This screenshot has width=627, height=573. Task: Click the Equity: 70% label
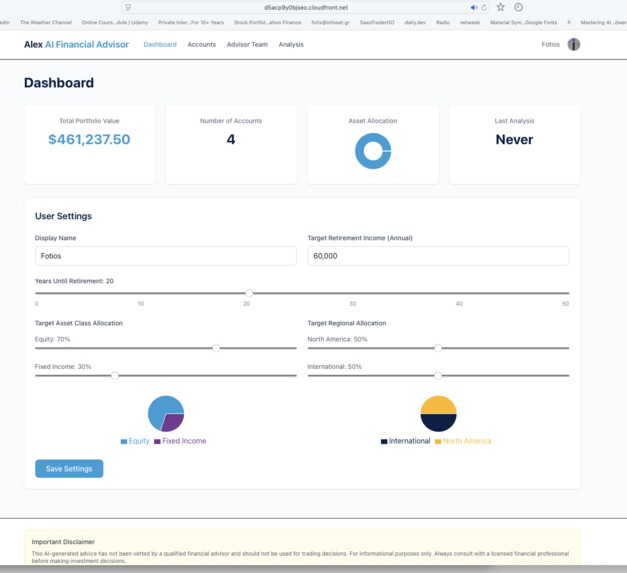(52, 339)
